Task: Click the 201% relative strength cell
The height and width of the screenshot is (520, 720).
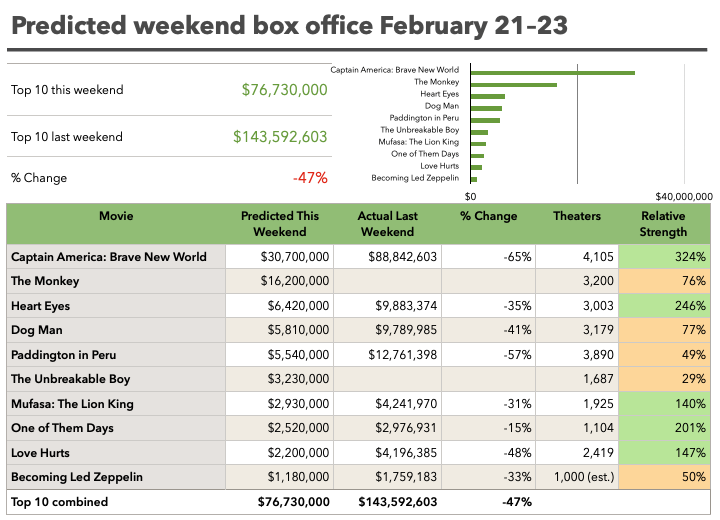Action: 664,428
